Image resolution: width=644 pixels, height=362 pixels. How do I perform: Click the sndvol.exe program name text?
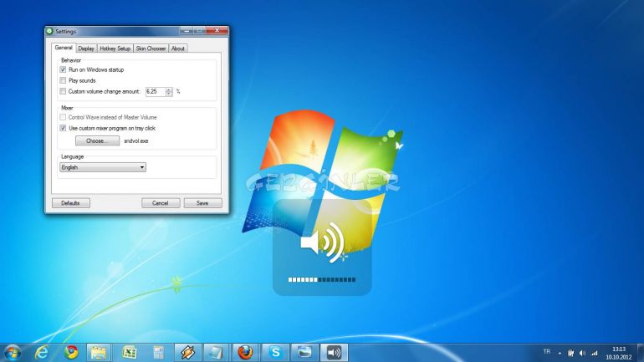[136, 140]
